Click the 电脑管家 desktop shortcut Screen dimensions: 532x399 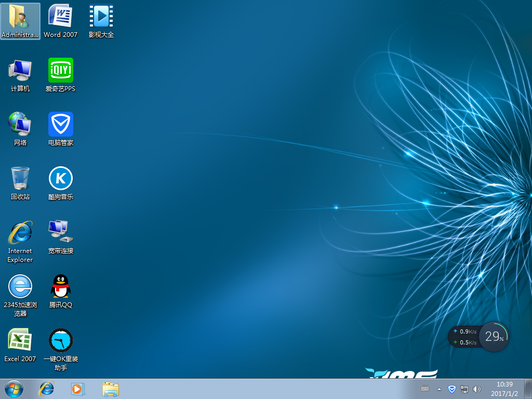click(60, 125)
